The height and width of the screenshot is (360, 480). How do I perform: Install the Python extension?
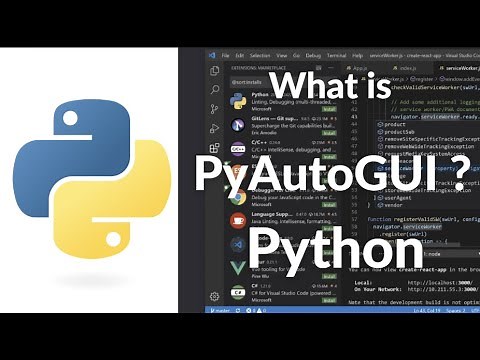(x=329, y=109)
